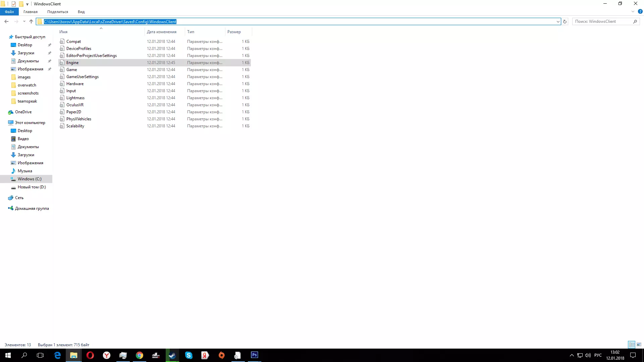Refresh the folder with the refresh icon

coord(565,21)
